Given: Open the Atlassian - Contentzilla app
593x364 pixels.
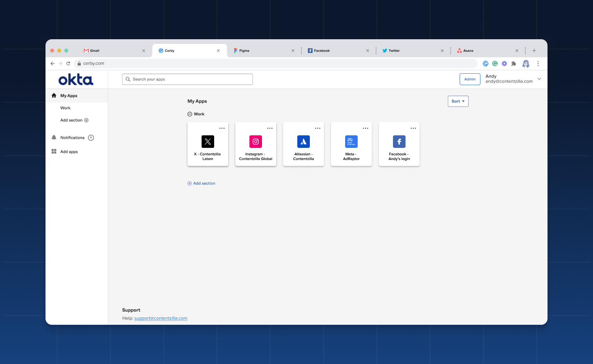Looking at the screenshot, I should click(304, 144).
